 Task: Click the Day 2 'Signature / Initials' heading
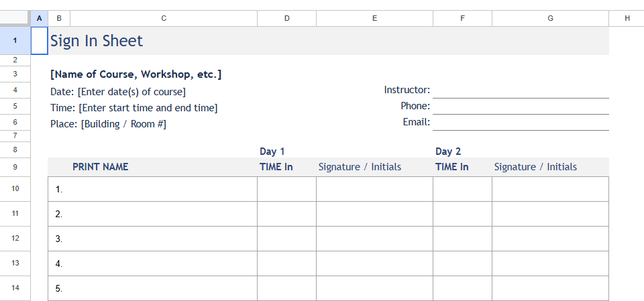point(535,167)
